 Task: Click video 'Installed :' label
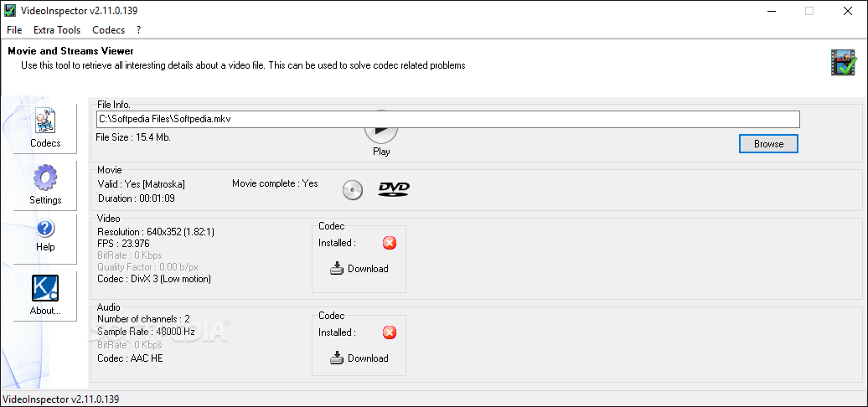coord(337,243)
